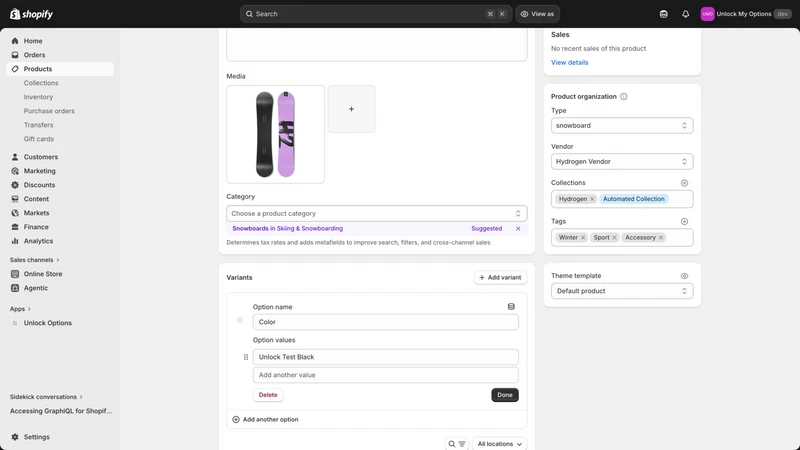Add a collection with the plus icon

(x=684, y=183)
